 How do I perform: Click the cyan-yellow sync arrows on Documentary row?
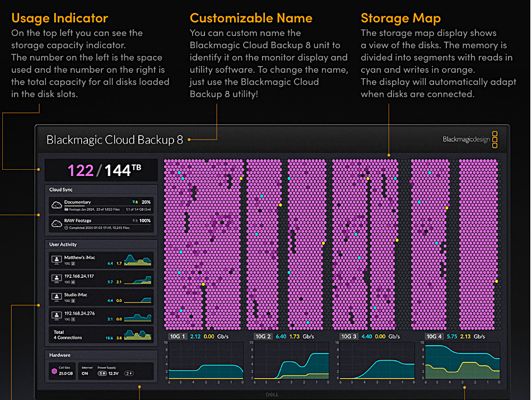[x=135, y=202]
